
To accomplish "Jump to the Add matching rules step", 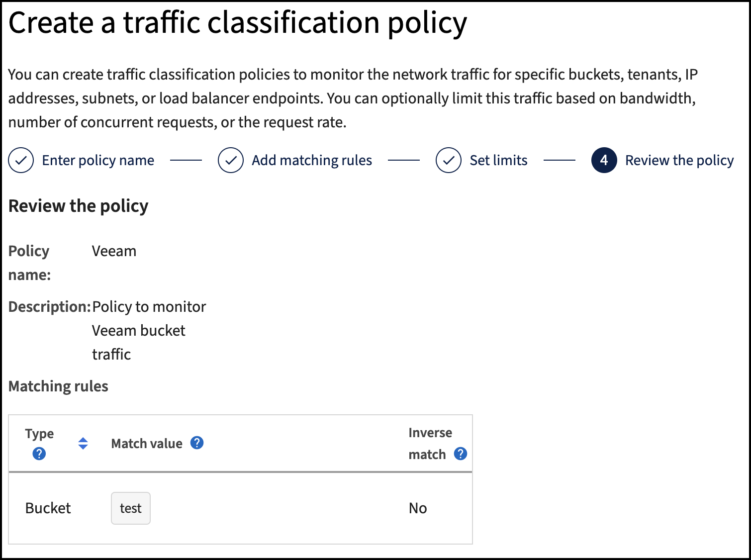I will click(x=312, y=160).
